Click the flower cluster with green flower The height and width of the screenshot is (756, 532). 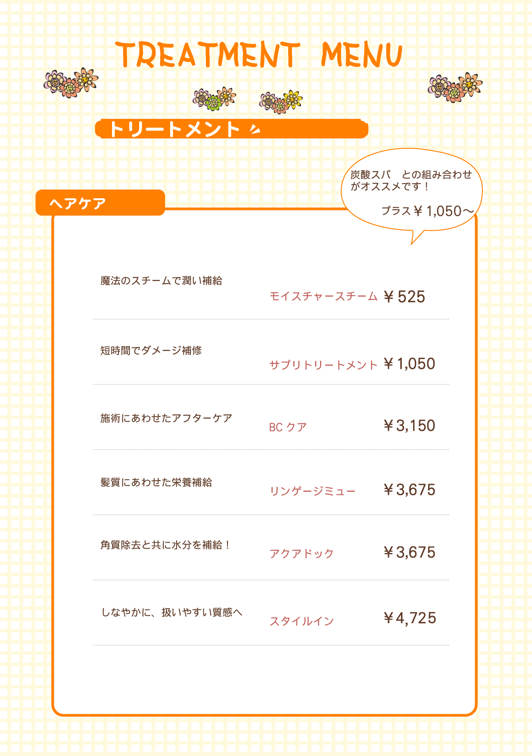coord(215,99)
